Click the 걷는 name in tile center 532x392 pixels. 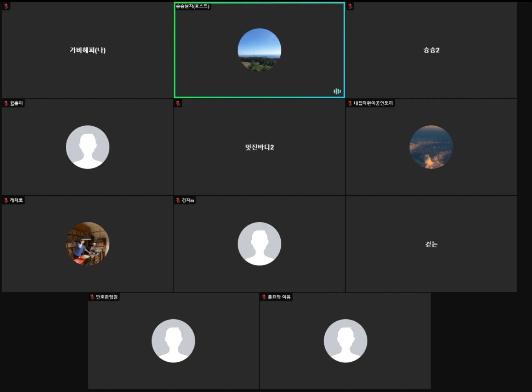431,244
